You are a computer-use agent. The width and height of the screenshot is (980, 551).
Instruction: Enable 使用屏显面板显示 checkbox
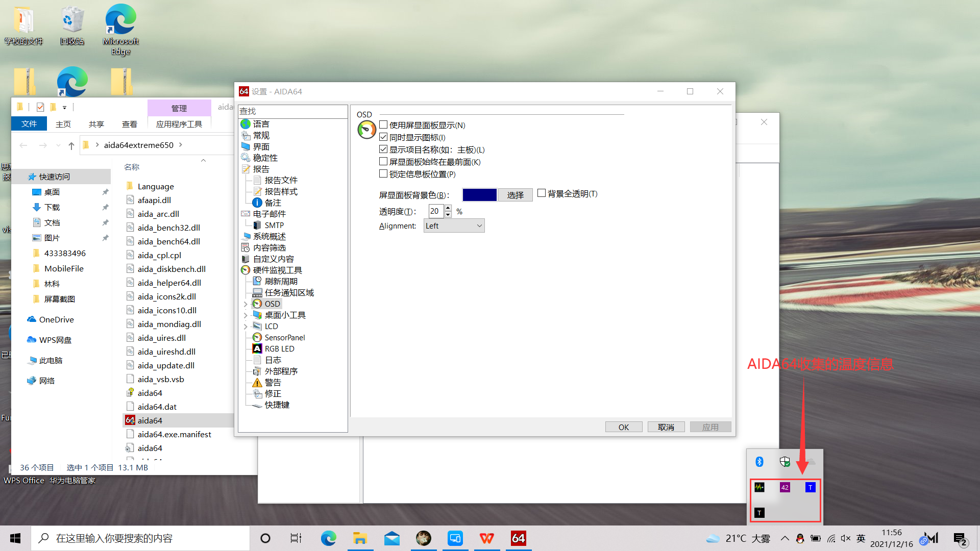pyautogui.click(x=383, y=124)
